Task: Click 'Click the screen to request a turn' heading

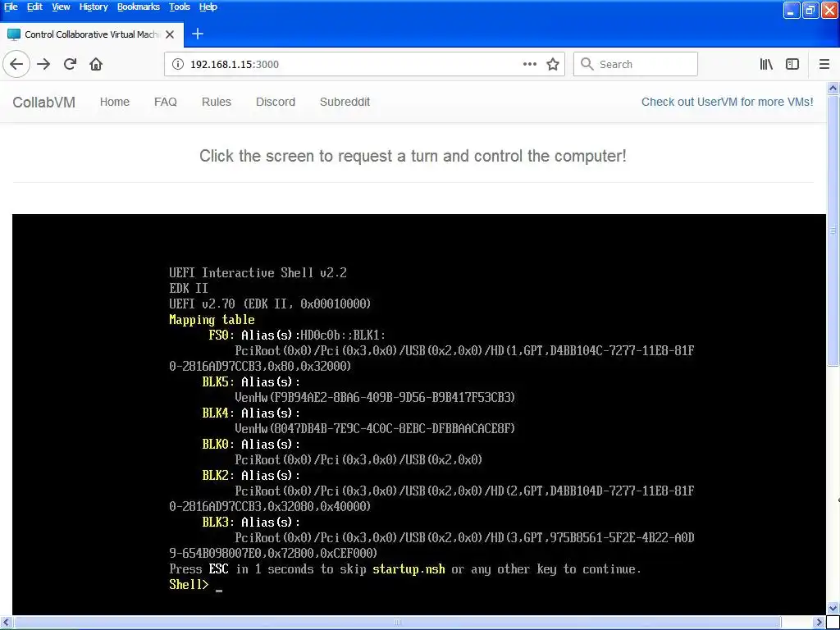Action: (413, 156)
